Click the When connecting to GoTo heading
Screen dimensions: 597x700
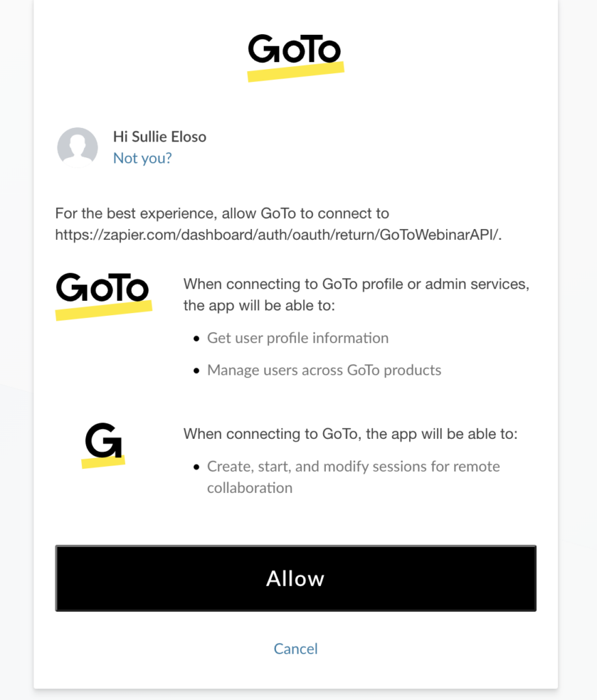[x=352, y=433]
